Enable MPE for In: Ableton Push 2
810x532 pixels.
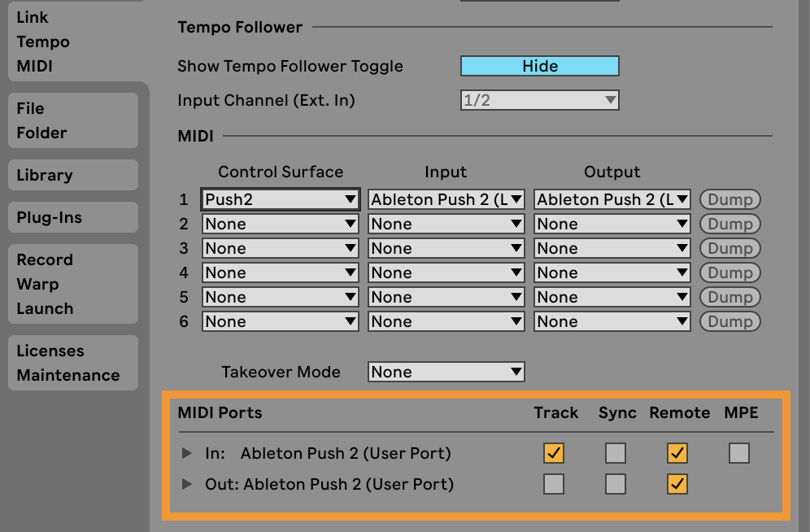point(739,453)
